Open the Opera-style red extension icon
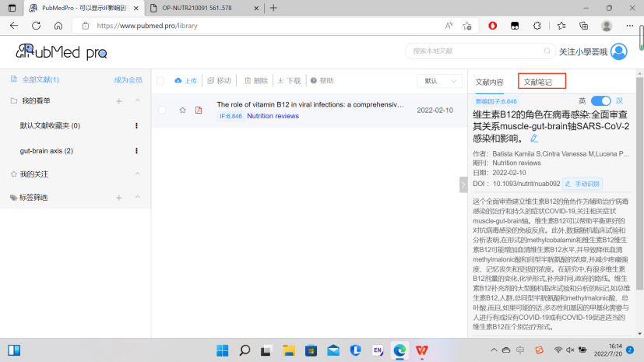Screen dimensions: 644x362 point(493,26)
